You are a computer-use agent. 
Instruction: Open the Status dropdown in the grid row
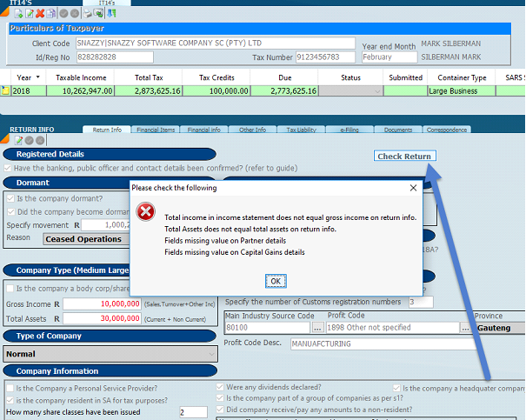[376, 90]
